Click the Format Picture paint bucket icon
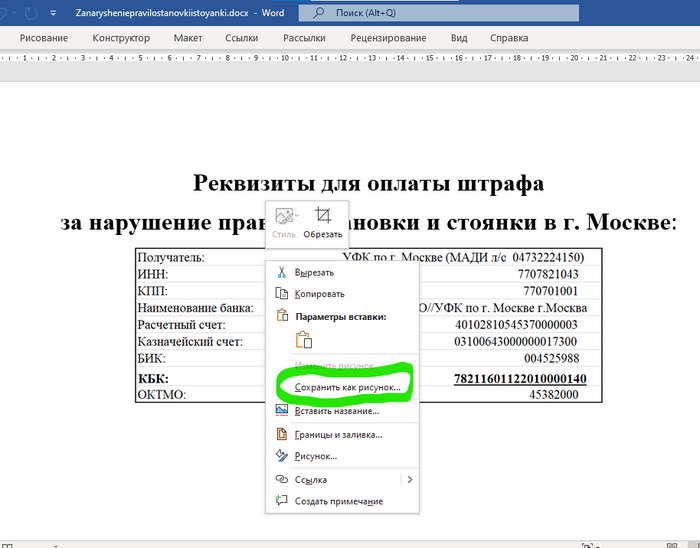Viewport: 700px width, 548px height. point(282,456)
